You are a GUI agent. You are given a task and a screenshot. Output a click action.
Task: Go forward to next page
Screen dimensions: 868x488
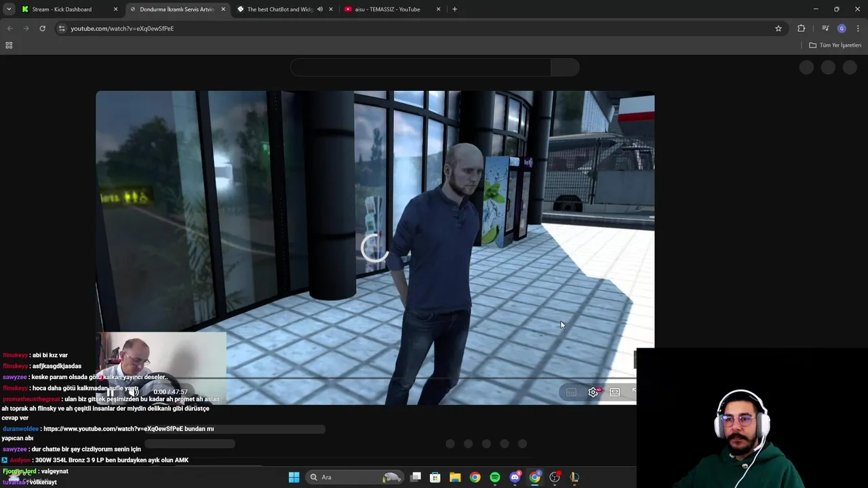pyautogui.click(x=26, y=28)
